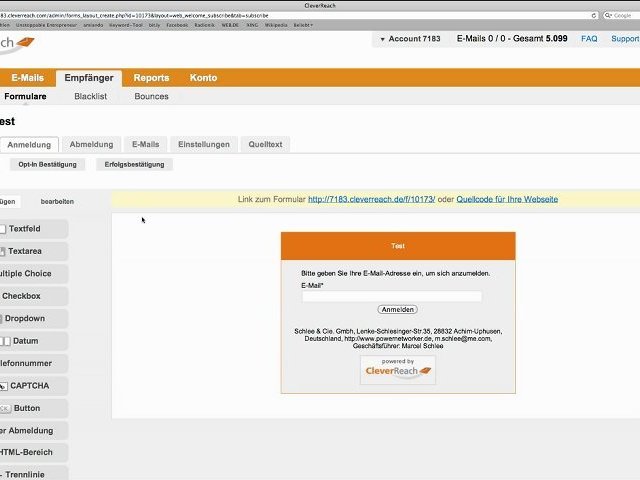Open the Blacklist submenu item
Image resolution: width=640 pixels, height=480 pixels.
tap(91, 96)
